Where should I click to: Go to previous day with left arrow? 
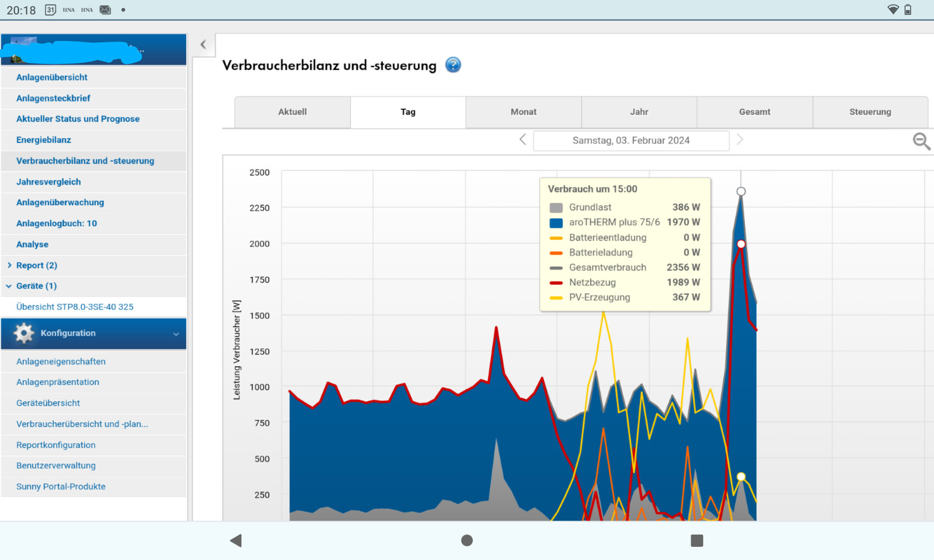point(522,140)
